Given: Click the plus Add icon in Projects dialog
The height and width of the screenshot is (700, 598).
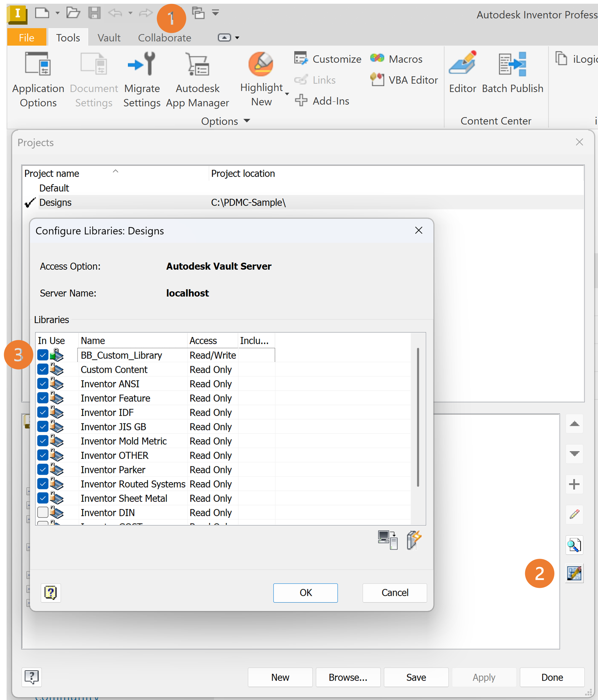Looking at the screenshot, I should click(574, 484).
